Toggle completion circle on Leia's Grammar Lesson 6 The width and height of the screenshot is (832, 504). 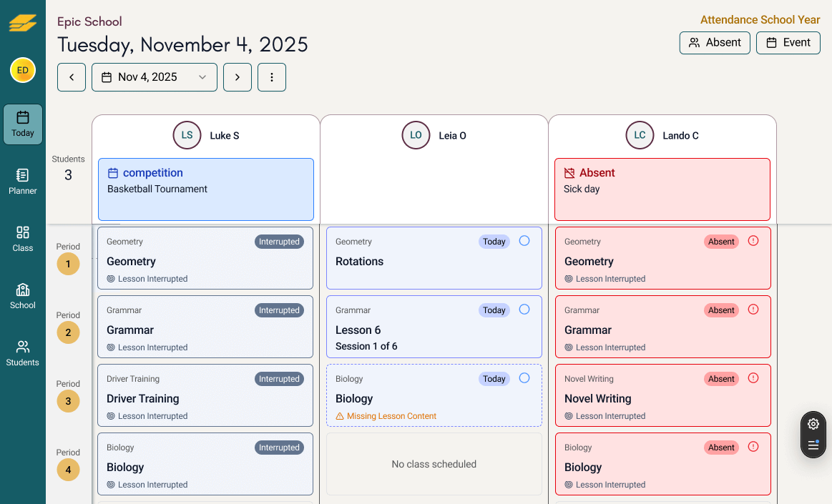(524, 310)
